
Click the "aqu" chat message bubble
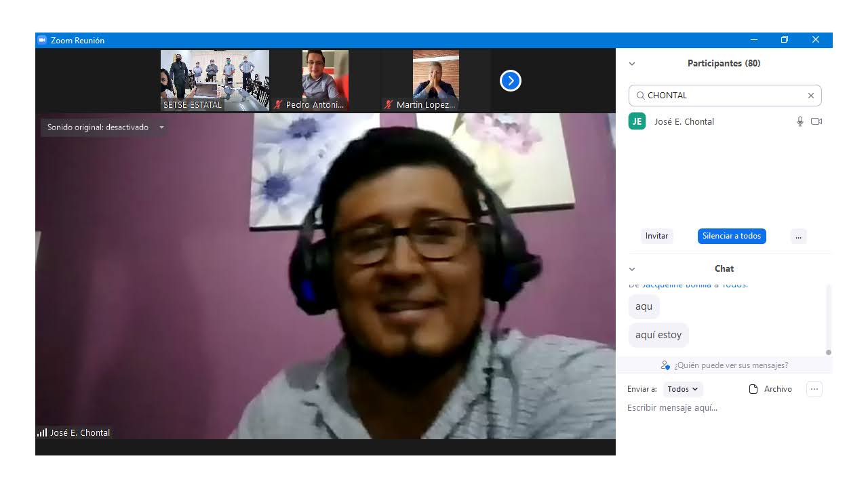[x=644, y=306]
